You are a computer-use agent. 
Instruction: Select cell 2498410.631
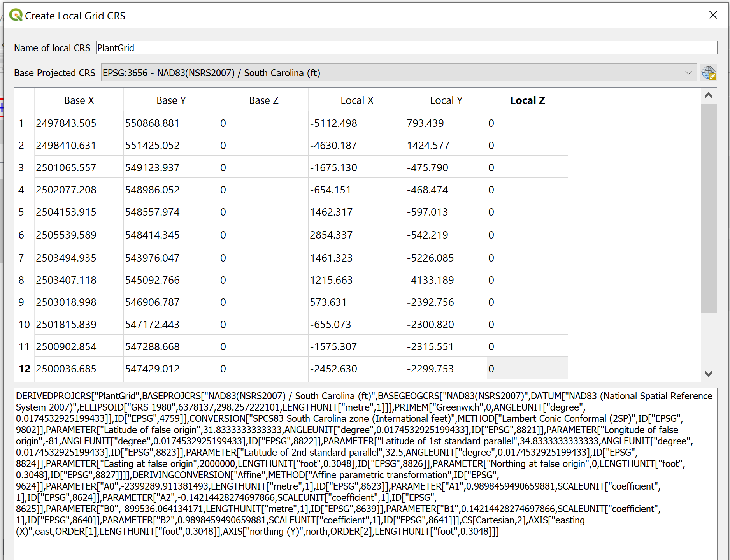(79, 145)
